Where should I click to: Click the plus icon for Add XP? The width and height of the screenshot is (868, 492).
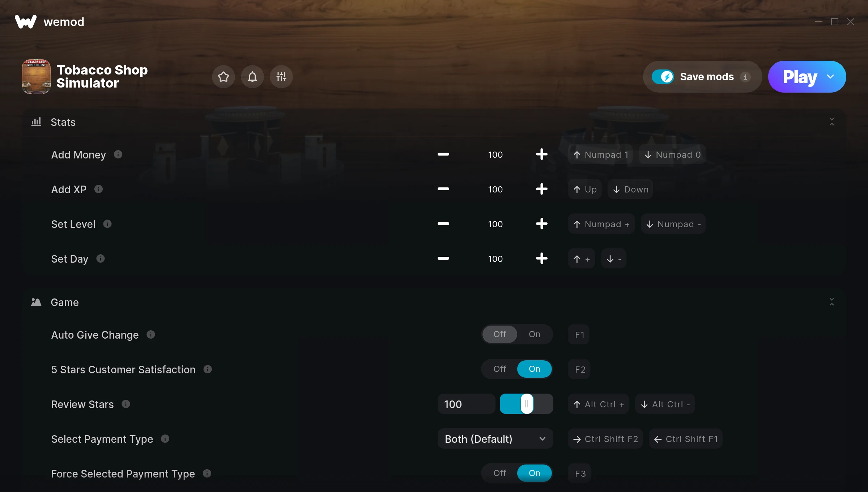tap(541, 189)
